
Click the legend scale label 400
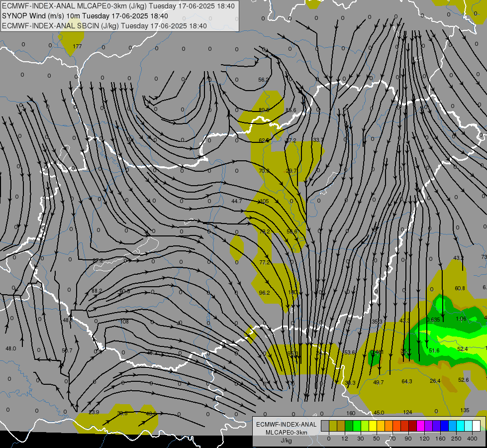click(472, 439)
